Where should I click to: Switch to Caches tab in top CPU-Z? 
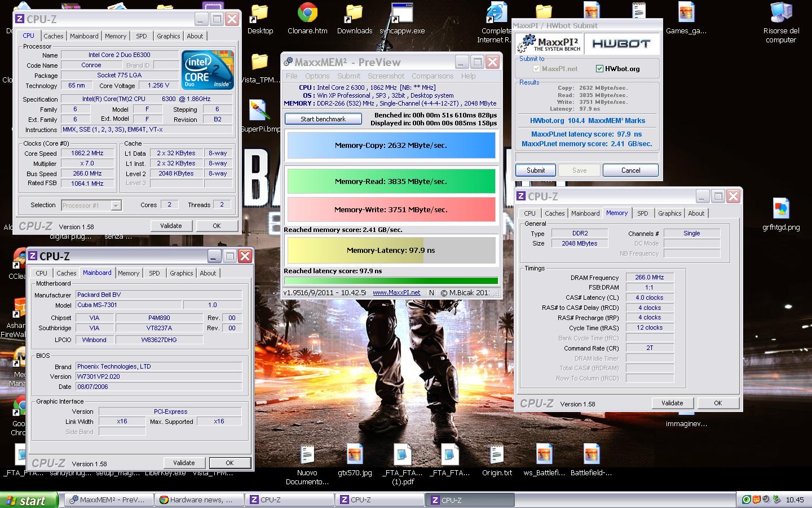coord(54,36)
